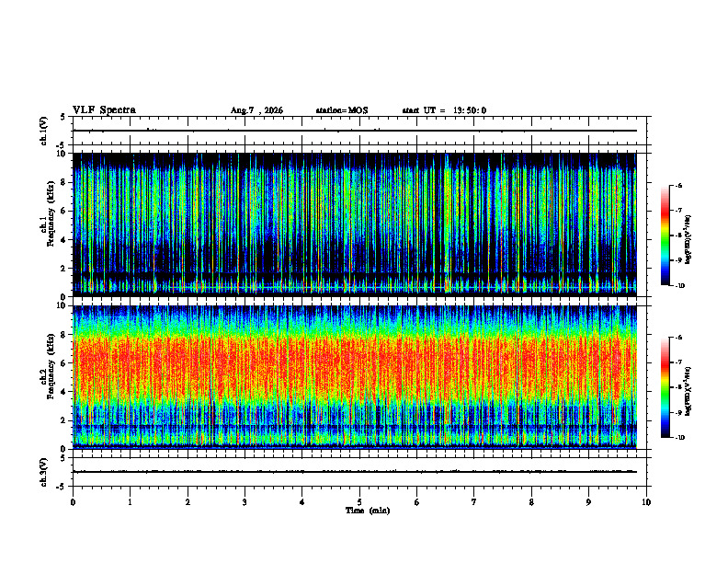Screen dimensions: 728x563
Task: Click the 0 minute tick label on time axis
Action: pos(73,502)
